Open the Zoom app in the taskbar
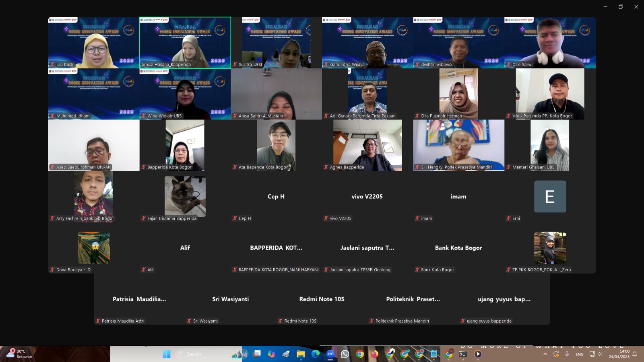Viewport: 644px width, 362px height. (x=330, y=354)
